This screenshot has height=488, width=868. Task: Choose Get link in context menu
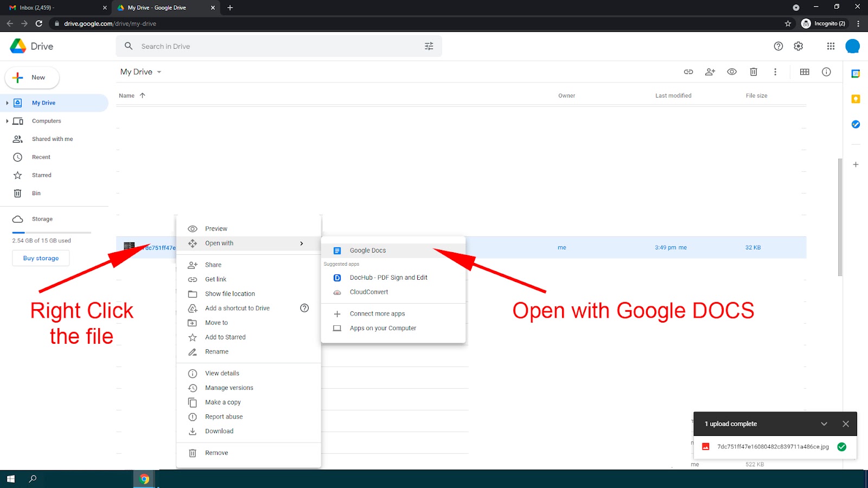pos(248,279)
